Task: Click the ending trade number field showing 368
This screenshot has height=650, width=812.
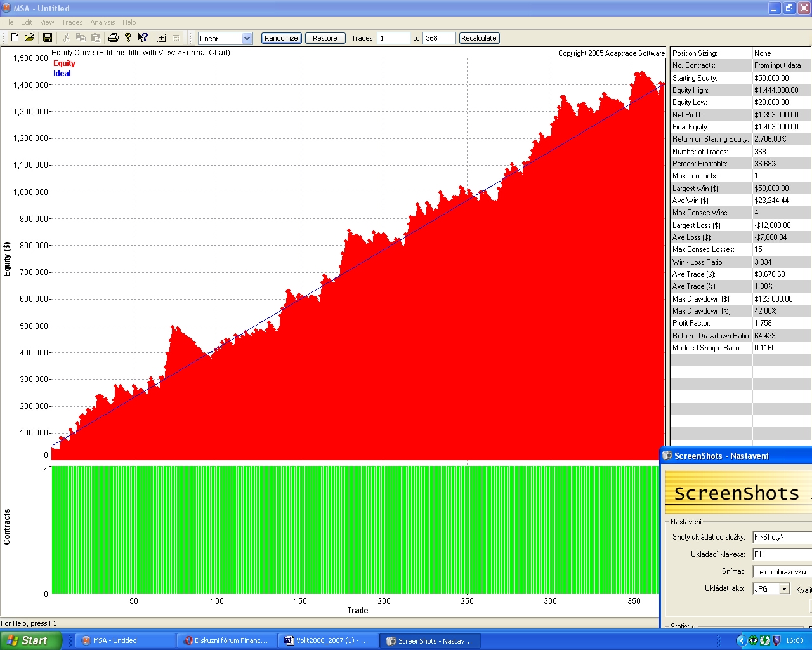Action: click(x=438, y=38)
